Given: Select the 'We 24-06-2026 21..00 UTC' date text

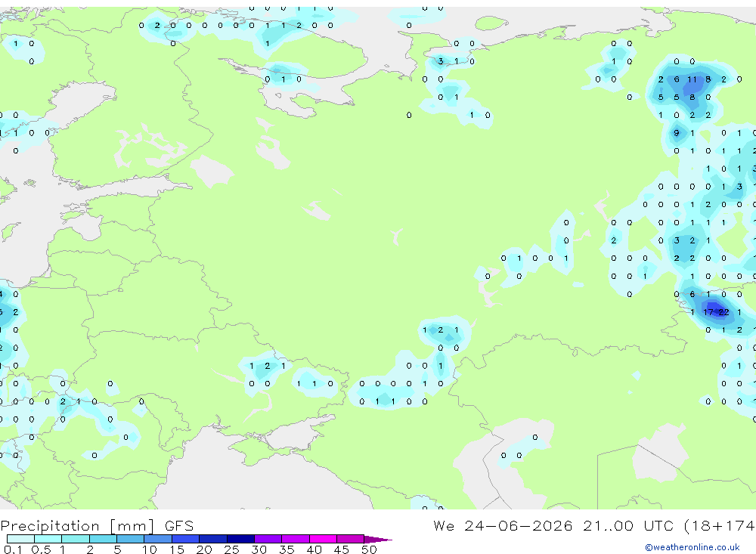Looking at the screenshot, I should coord(553,525).
